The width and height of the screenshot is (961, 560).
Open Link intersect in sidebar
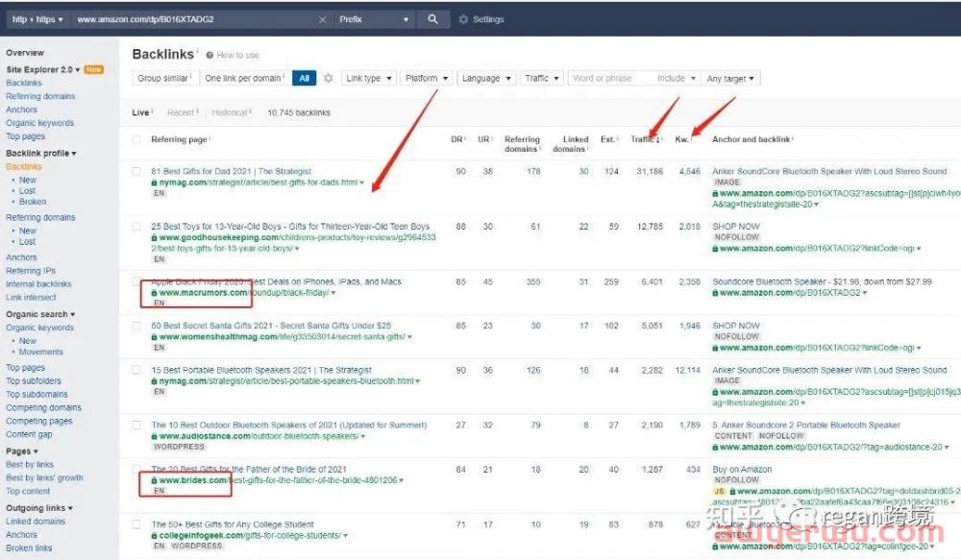(31, 298)
